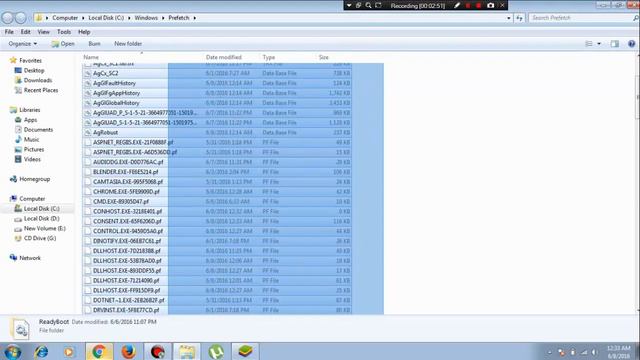Toggle the preview pane icon
Screen dimensions: 640x360
pos(615,44)
